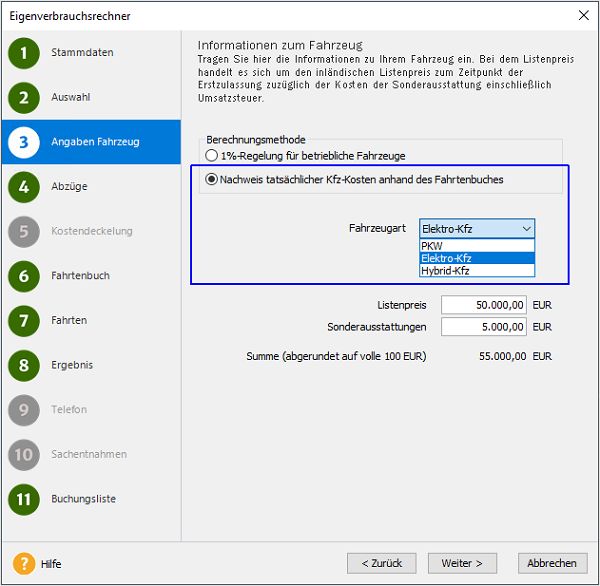Click the Summe value 55.000,00
Screen dimensions: 600x586
pos(502,356)
